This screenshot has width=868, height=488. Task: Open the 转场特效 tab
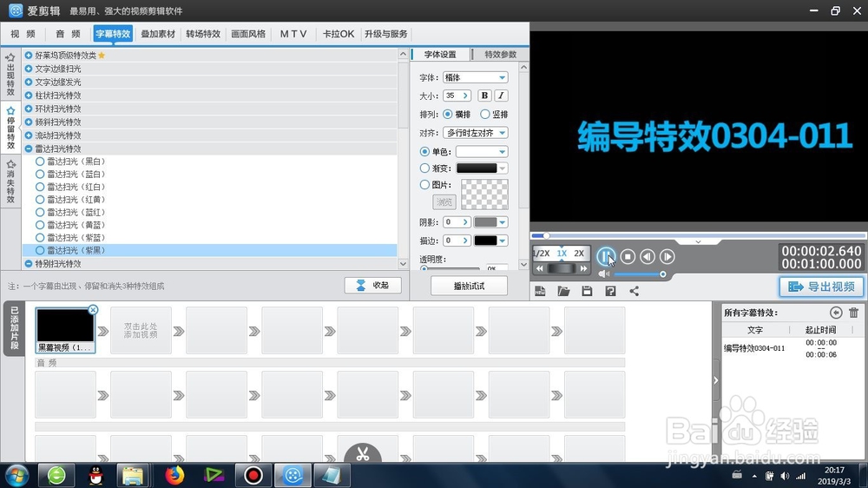pos(203,34)
